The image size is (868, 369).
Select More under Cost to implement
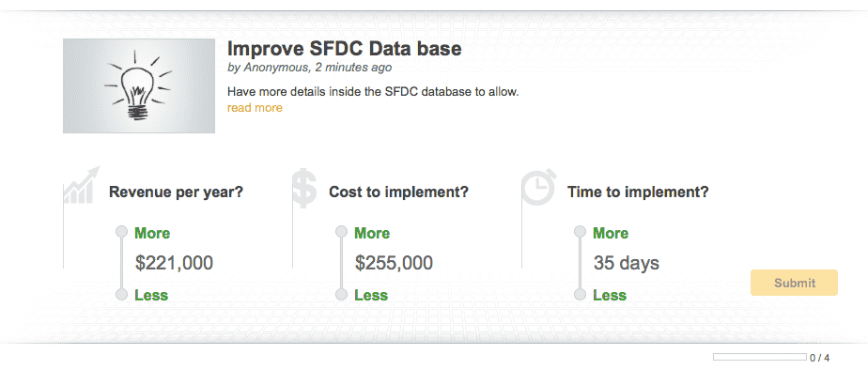(x=372, y=233)
